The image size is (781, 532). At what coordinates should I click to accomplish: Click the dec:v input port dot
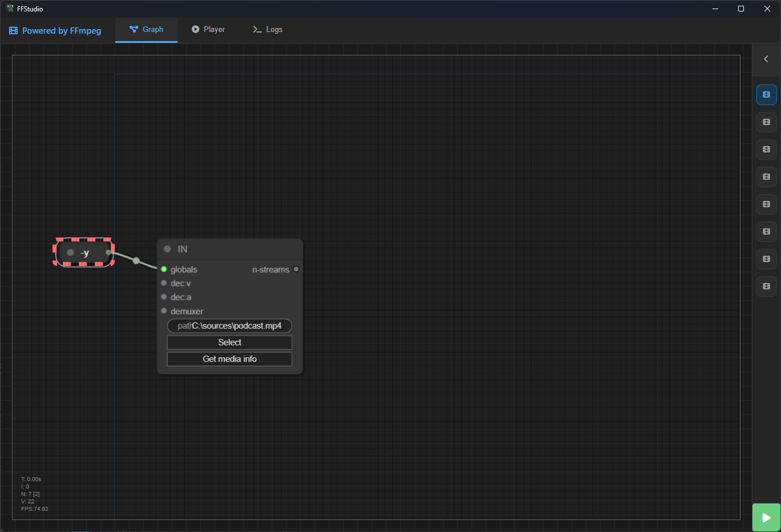(164, 283)
